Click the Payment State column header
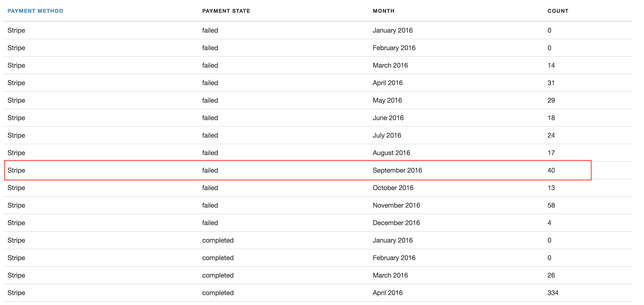Image resolution: width=644 pixels, height=305 pixels. 226,11
